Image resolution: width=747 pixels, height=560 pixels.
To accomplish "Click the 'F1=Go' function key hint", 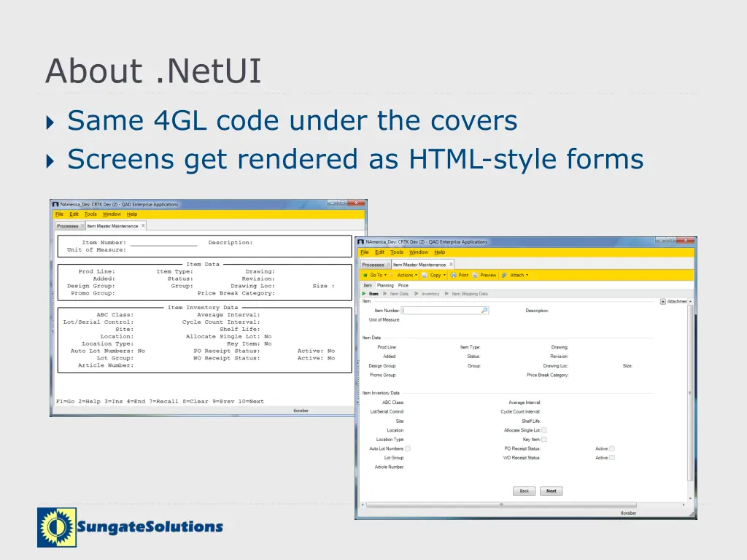I will tap(65, 402).
